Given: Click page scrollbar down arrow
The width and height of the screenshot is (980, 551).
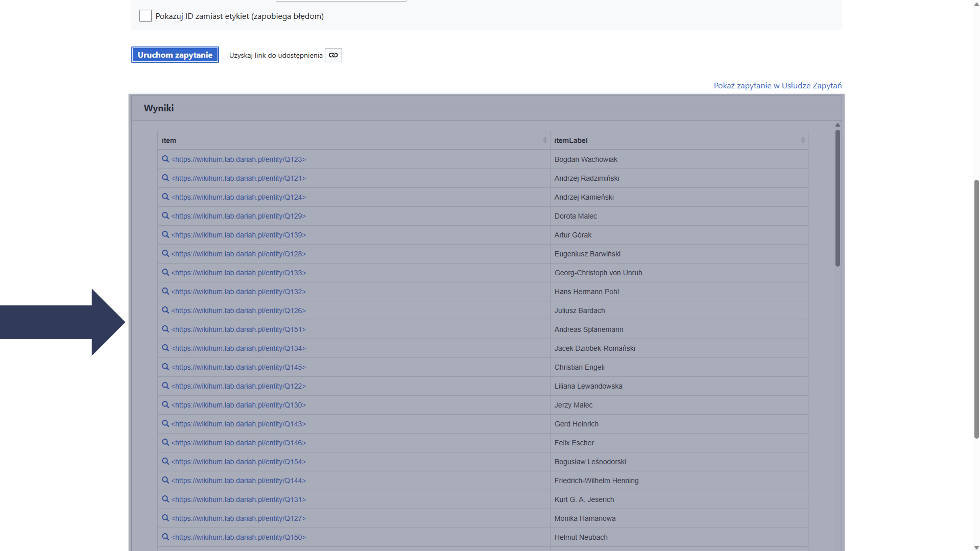Looking at the screenshot, I should pyautogui.click(x=976, y=548).
